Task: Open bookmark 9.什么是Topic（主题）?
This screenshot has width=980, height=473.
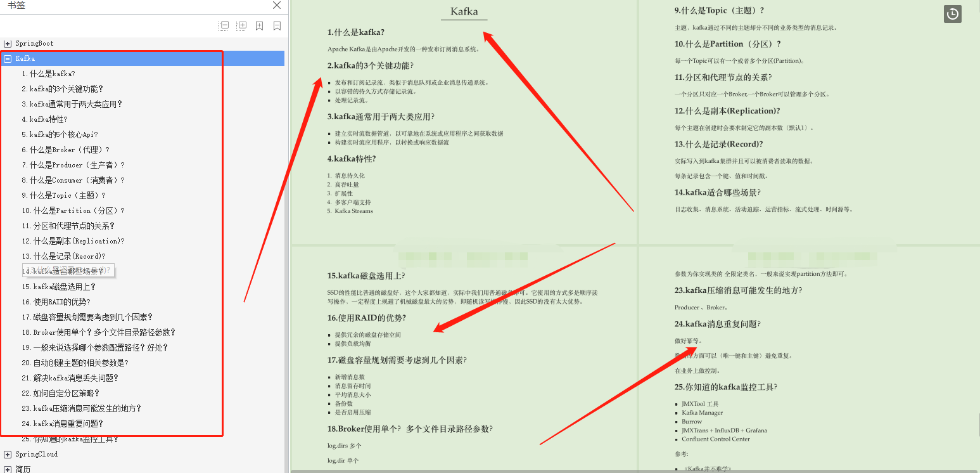Action: pos(63,195)
